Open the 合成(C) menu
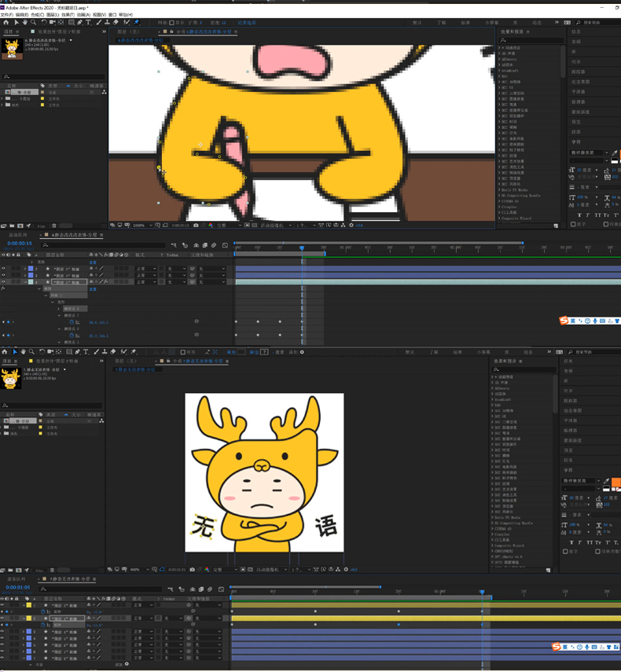 tap(37, 15)
